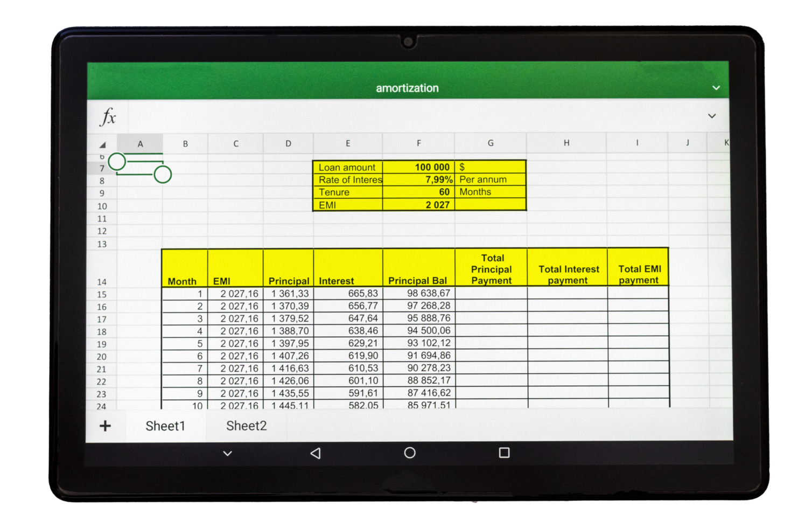
Task: Select row 10 header
Action: [102, 206]
